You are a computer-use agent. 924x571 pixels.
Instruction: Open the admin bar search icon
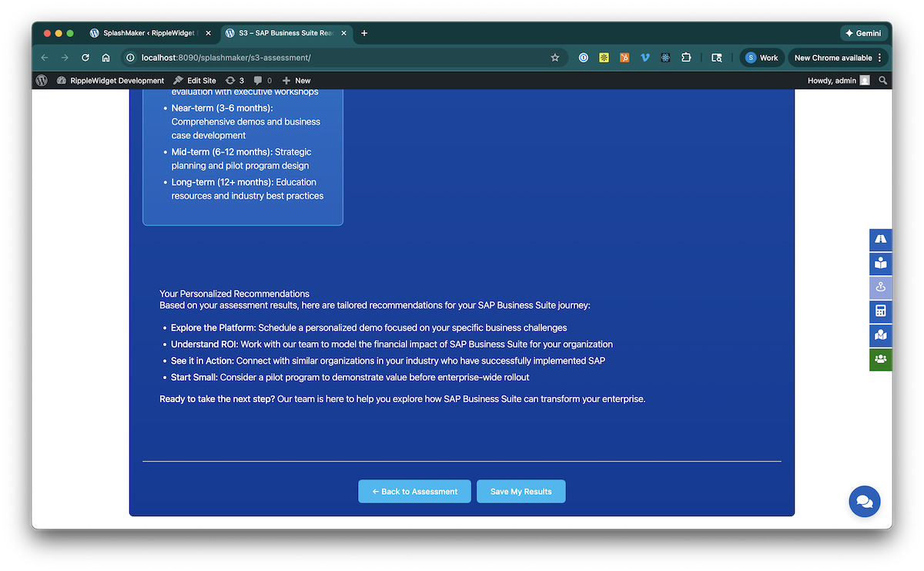click(883, 80)
